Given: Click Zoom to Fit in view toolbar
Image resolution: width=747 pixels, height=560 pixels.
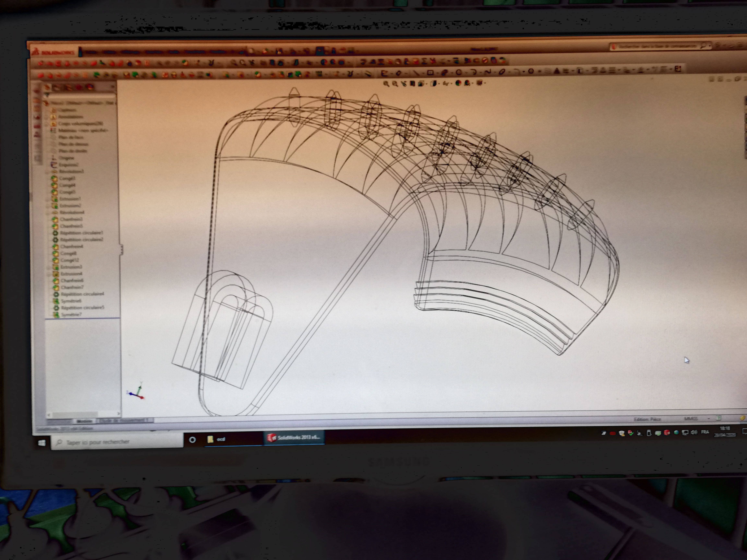Looking at the screenshot, I should click(x=386, y=83).
